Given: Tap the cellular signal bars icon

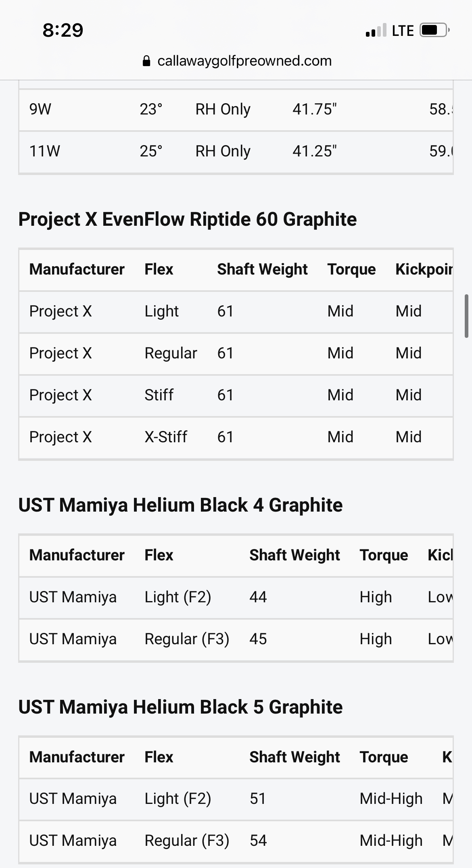Looking at the screenshot, I should (x=376, y=31).
